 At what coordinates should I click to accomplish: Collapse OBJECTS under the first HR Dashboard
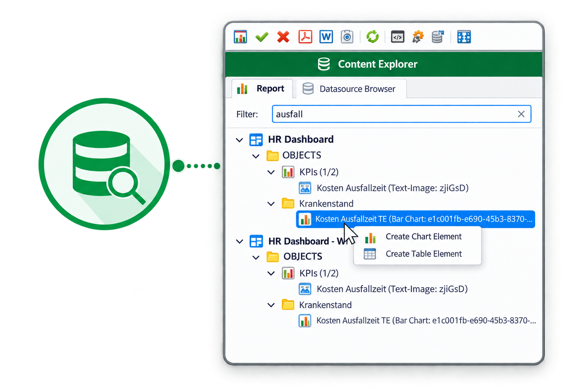[256, 156]
